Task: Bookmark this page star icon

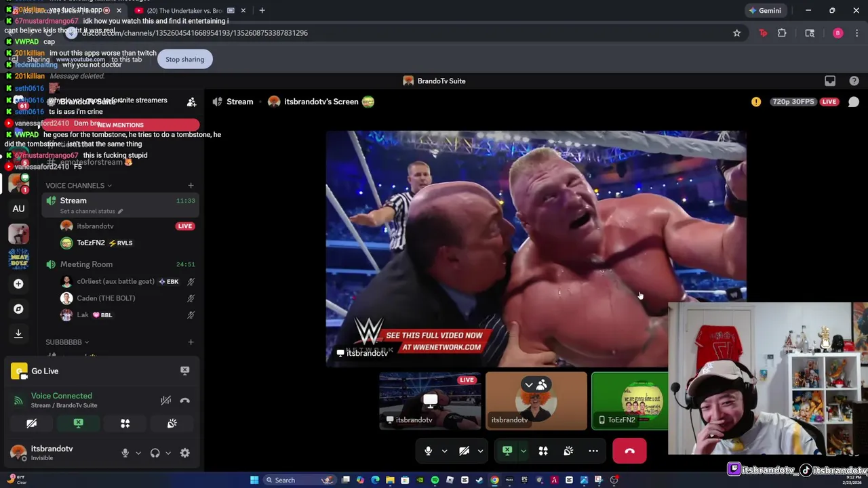Action: coord(737,33)
